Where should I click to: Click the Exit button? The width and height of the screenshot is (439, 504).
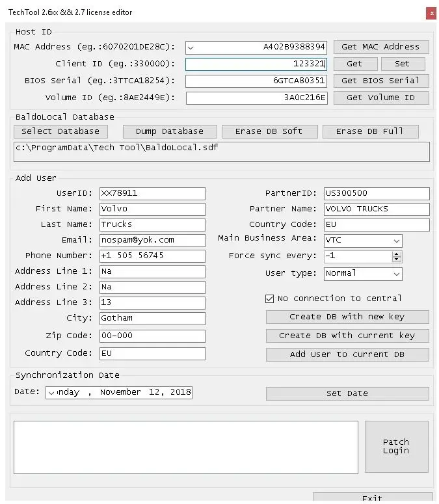point(373,498)
